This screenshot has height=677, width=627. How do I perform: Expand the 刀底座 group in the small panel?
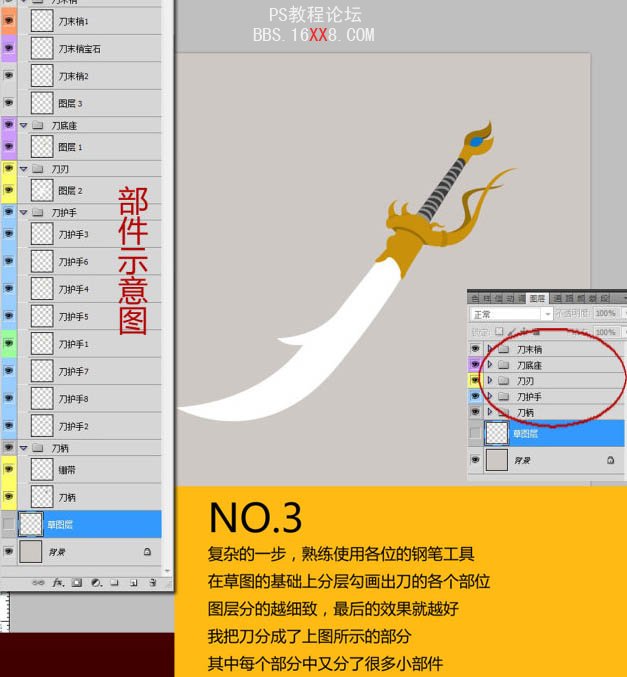490,364
